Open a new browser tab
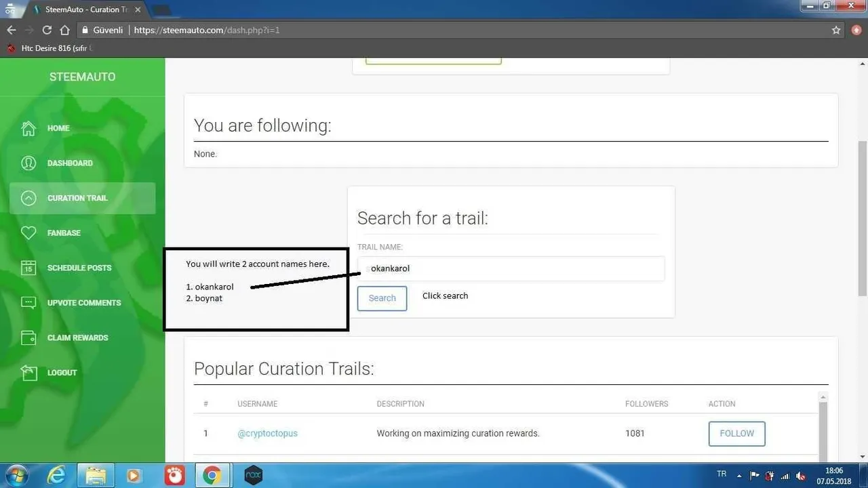This screenshot has height=488, width=868. point(161,10)
